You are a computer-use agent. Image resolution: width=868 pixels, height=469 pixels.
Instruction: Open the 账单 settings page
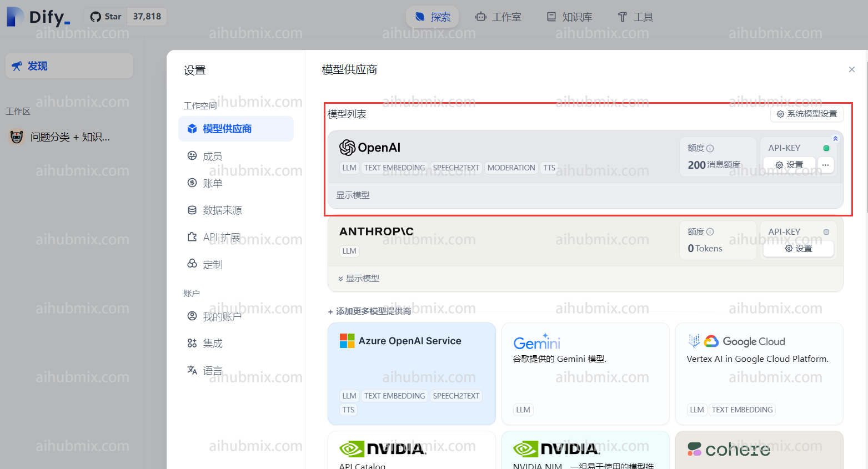point(236,183)
